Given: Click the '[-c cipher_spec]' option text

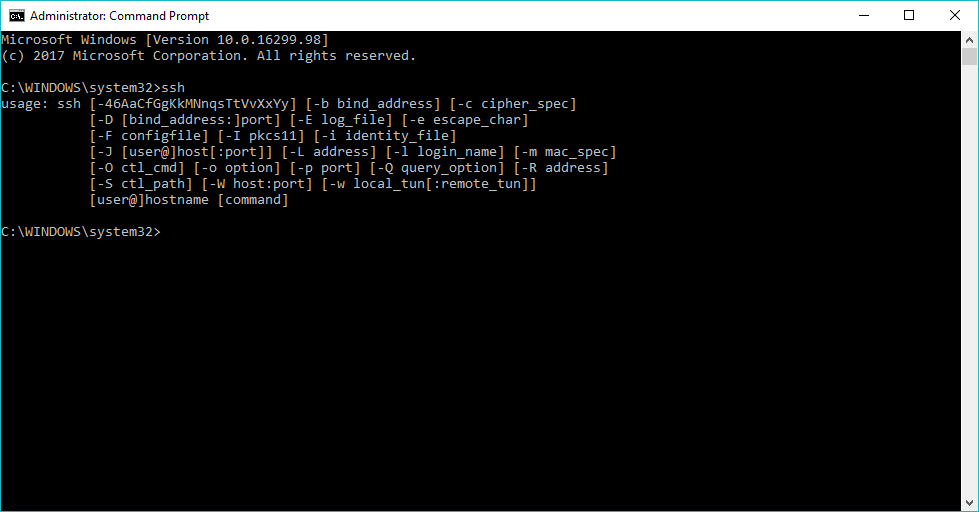Looking at the screenshot, I should point(513,104).
